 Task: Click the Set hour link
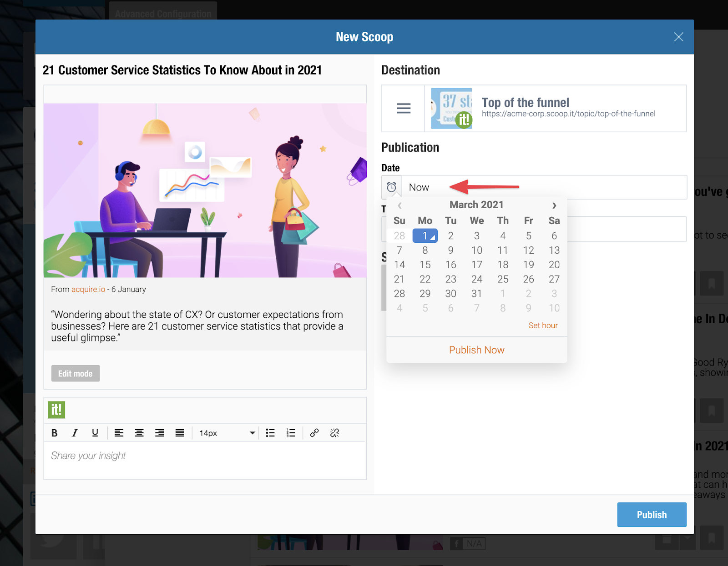click(543, 326)
